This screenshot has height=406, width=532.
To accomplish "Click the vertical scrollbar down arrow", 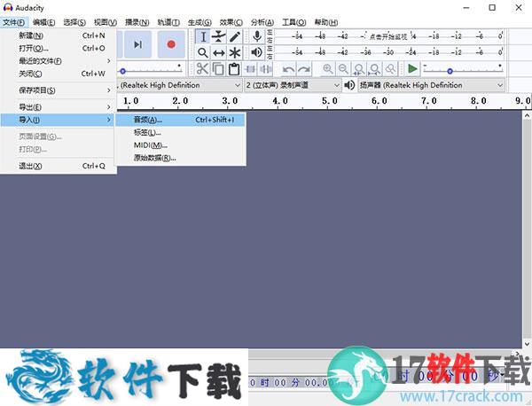I will 527,344.
